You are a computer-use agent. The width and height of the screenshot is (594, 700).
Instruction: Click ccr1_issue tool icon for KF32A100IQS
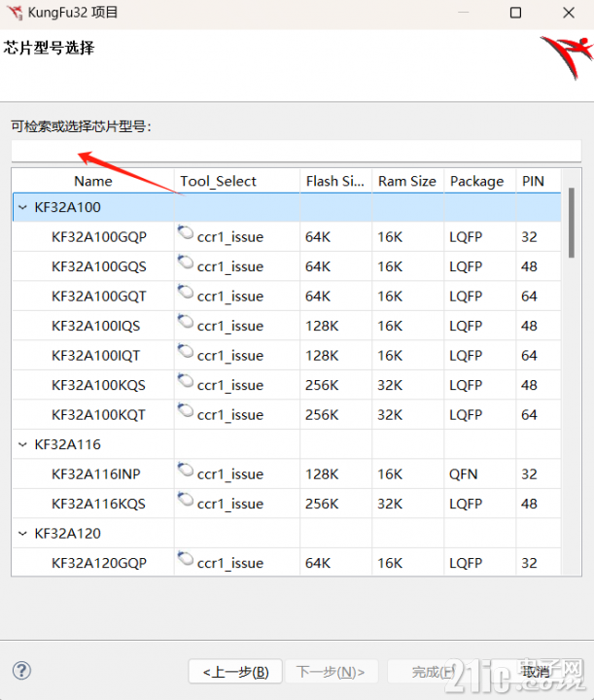pos(186,322)
